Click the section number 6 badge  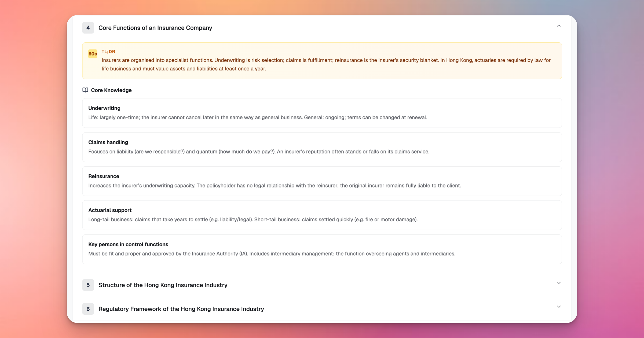(x=88, y=309)
